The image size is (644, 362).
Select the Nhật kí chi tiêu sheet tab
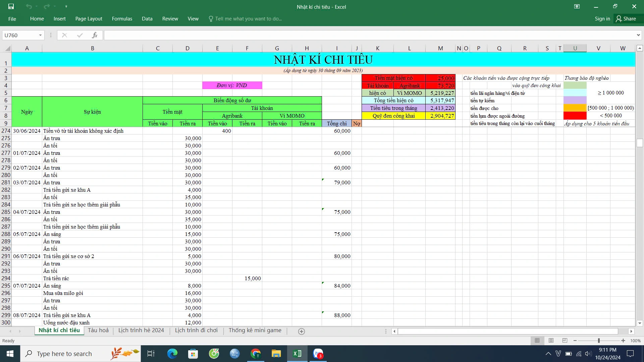coord(59,330)
